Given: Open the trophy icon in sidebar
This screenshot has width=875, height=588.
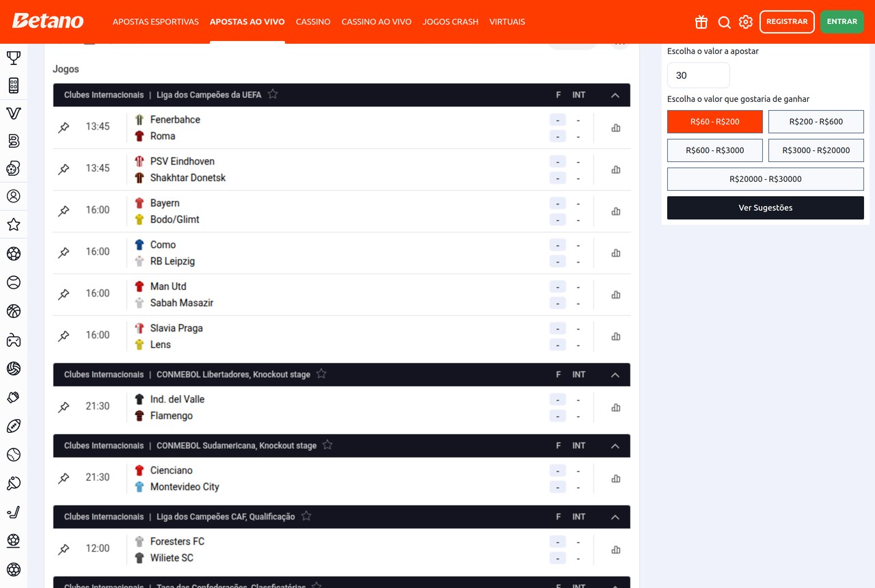Looking at the screenshot, I should tap(14, 57).
